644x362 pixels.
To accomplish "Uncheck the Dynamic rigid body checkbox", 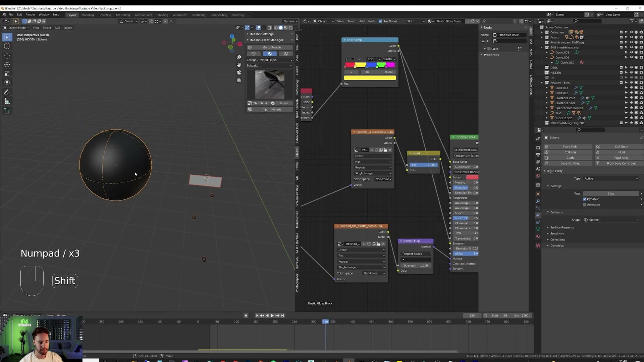I will pyautogui.click(x=585, y=199).
